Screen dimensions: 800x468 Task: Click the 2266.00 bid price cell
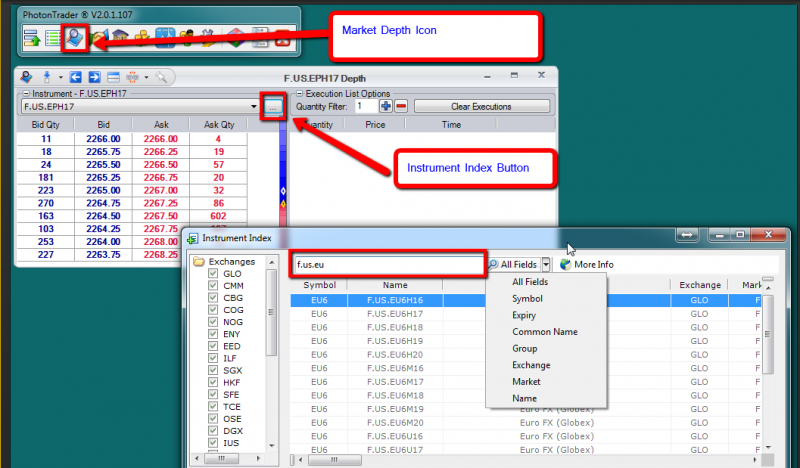(103, 139)
